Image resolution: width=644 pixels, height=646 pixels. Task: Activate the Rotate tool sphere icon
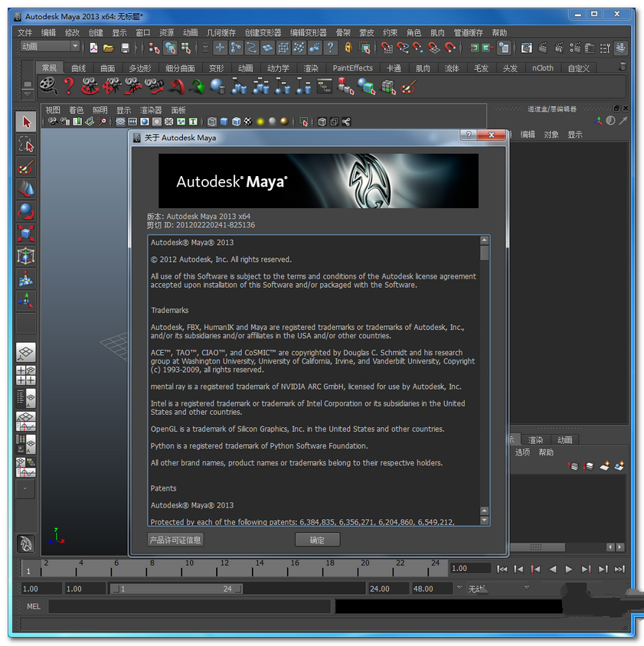[26, 211]
